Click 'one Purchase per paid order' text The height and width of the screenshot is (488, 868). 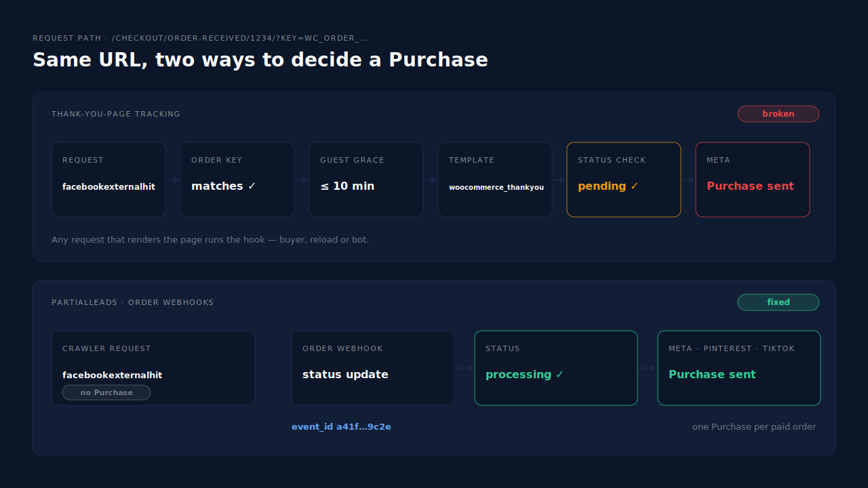coord(754,427)
